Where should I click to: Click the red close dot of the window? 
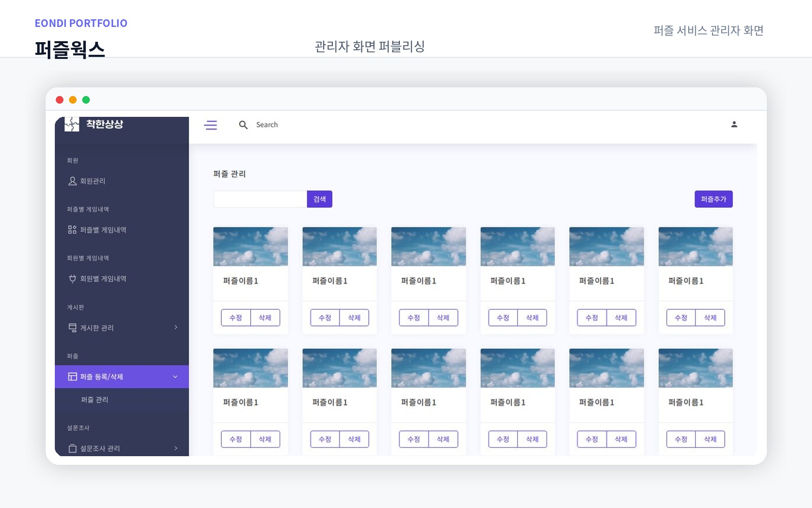59,100
